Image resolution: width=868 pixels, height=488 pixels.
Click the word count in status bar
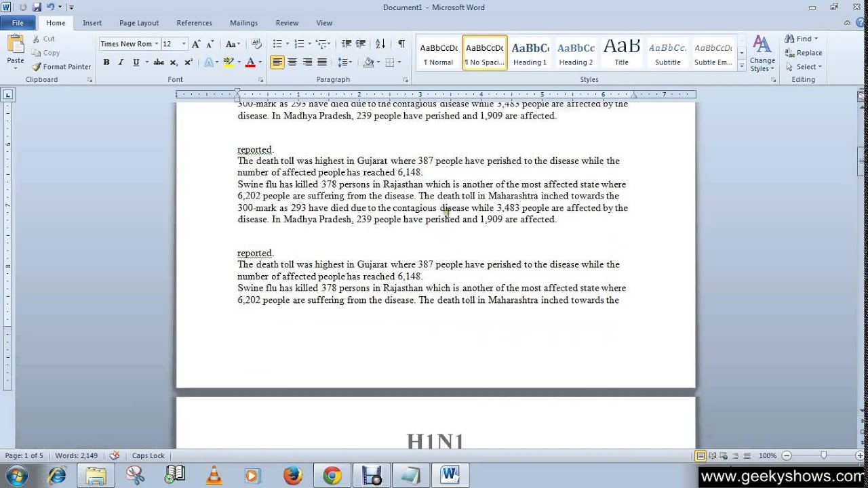[76, 456]
